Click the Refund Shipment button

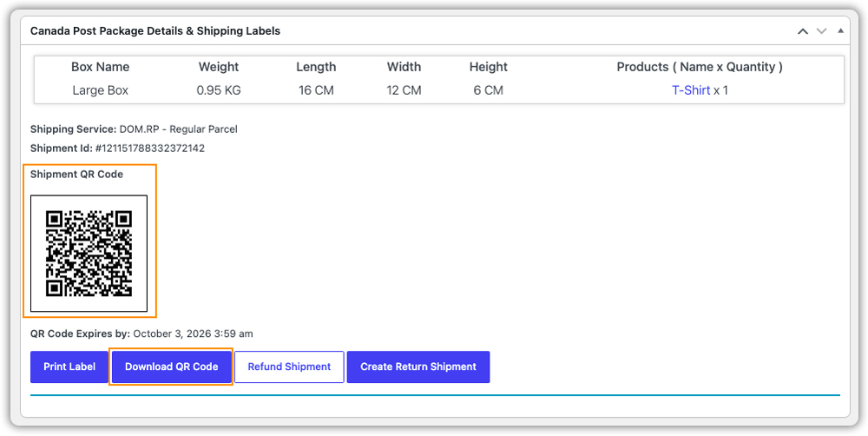(289, 367)
